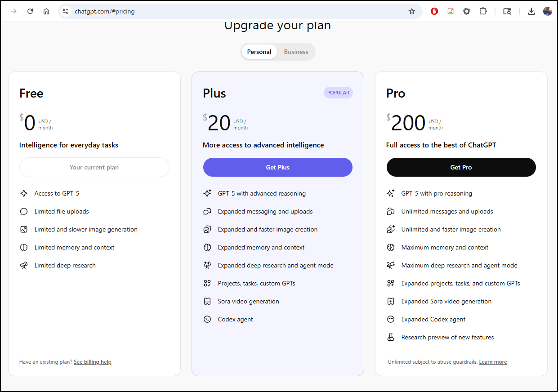Reload the page using the refresh icon

pyautogui.click(x=30, y=11)
